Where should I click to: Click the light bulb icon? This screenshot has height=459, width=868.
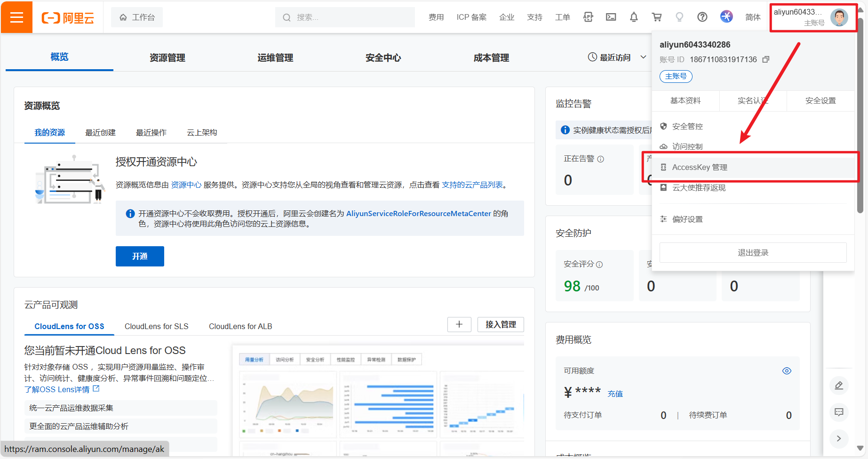click(679, 17)
